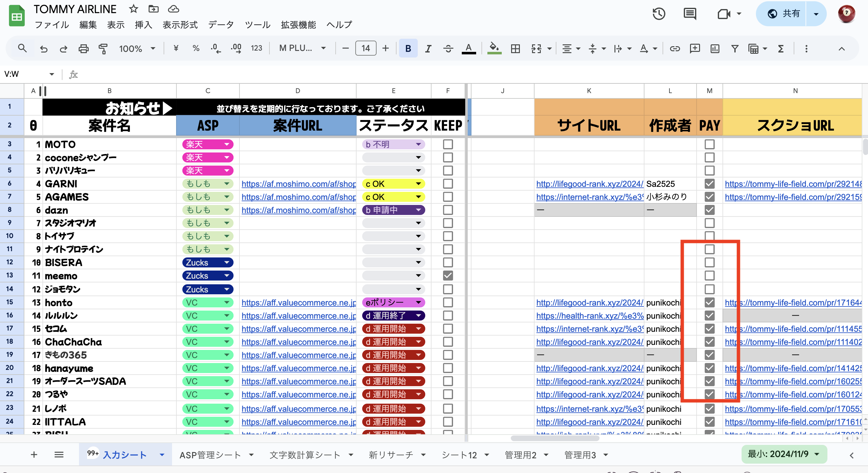Create a filter
868x473 pixels.
(735, 48)
